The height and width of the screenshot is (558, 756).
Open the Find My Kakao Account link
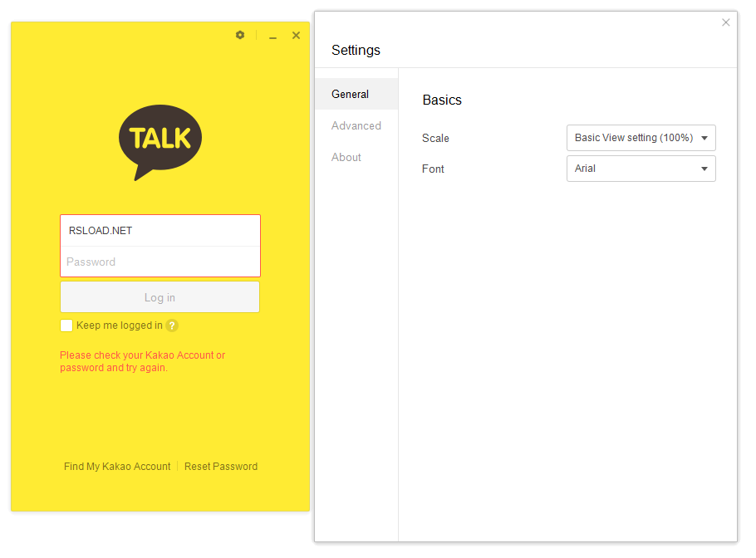point(117,467)
